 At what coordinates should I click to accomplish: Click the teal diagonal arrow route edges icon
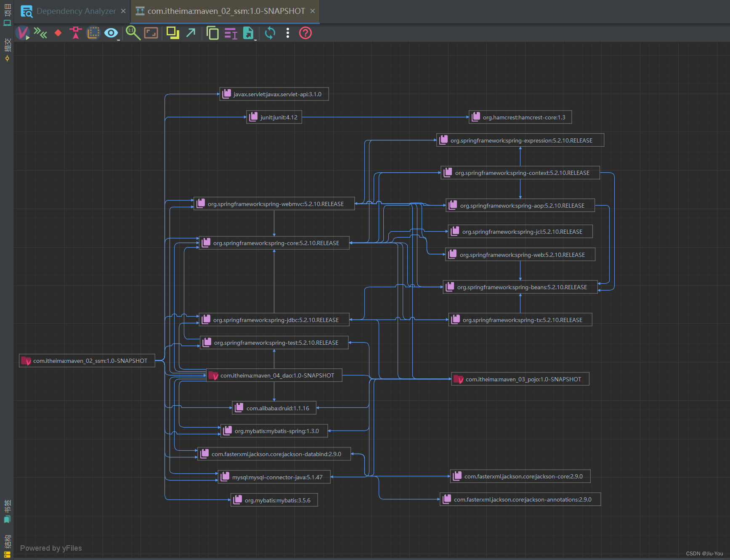click(191, 33)
